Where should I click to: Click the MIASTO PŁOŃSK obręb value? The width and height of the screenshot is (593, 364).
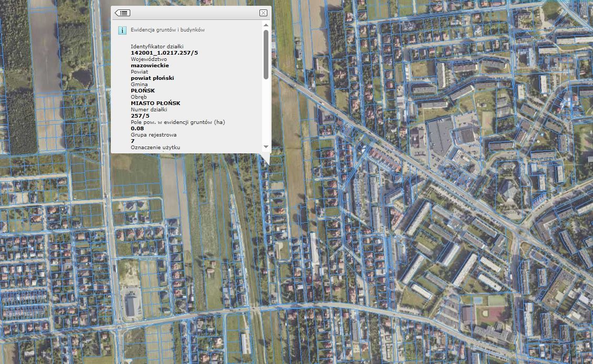pyautogui.click(x=155, y=103)
